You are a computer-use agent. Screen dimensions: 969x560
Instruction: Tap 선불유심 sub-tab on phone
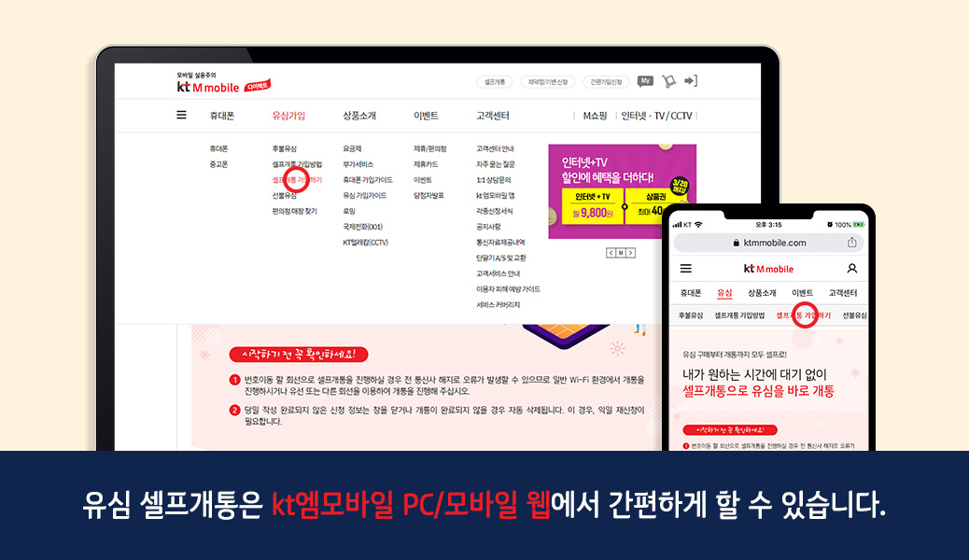[855, 315]
